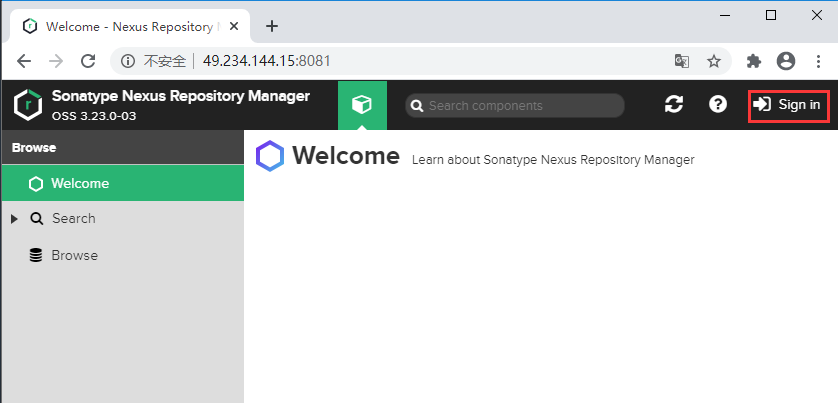Select Search in the sidebar
838x403 pixels.
(73, 219)
